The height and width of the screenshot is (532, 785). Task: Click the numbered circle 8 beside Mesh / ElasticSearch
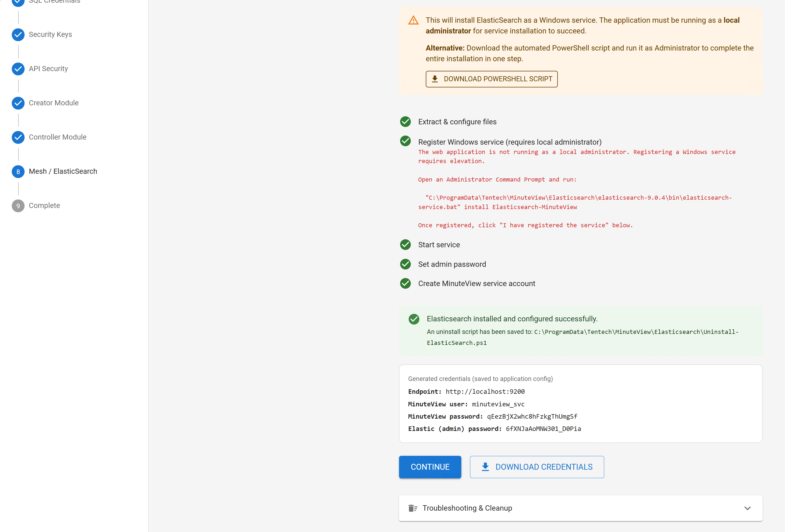tap(18, 172)
